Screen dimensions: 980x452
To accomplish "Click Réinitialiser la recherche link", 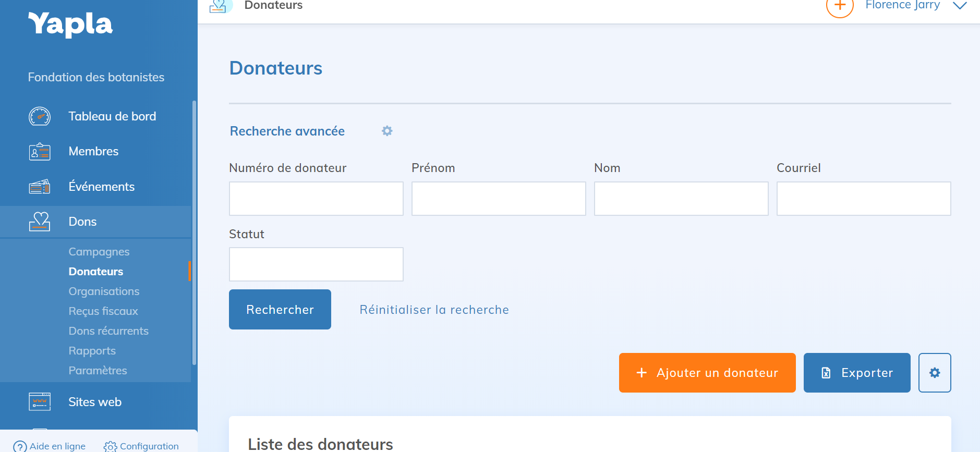I will coord(434,310).
